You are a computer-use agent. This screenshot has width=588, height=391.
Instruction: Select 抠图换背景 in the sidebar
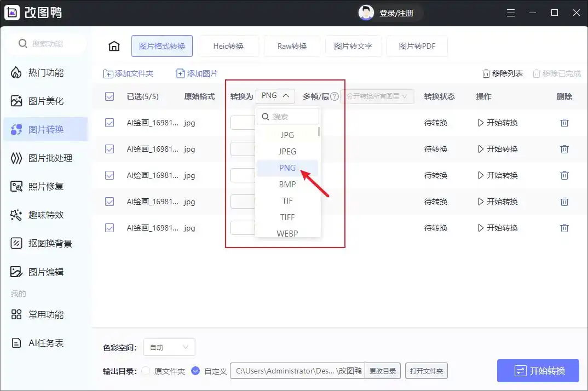(50, 244)
